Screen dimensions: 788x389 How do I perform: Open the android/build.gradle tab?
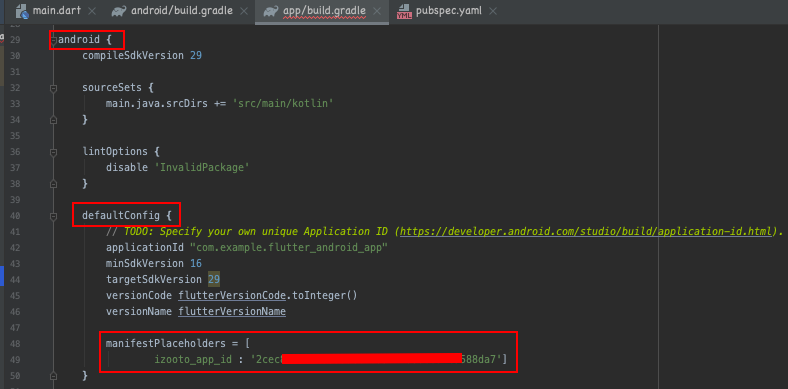coord(181,11)
